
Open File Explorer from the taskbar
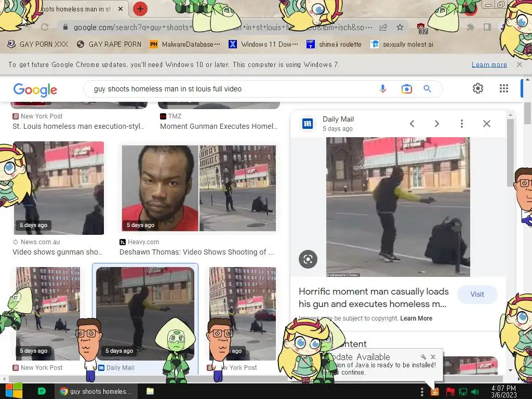pos(150,391)
